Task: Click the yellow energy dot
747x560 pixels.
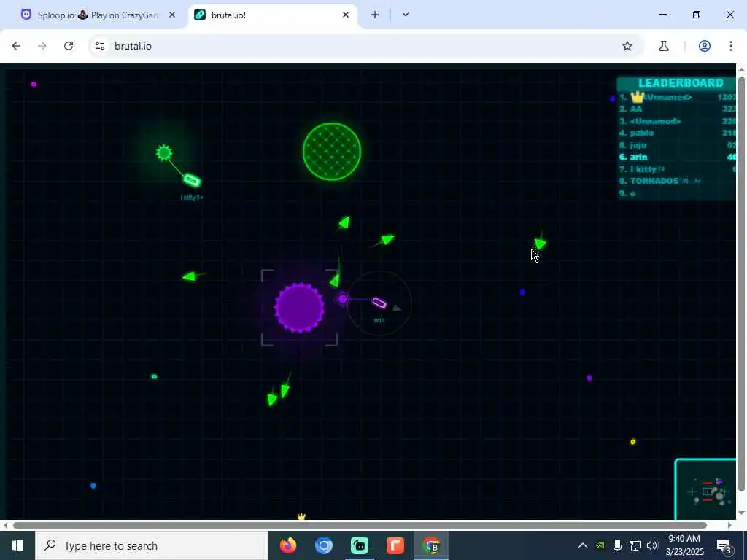Action: pyautogui.click(x=633, y=442)
